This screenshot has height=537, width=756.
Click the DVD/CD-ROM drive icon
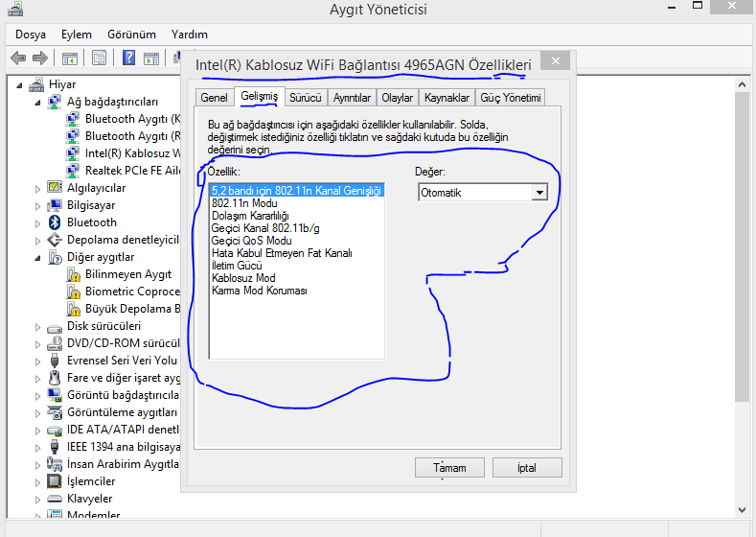click(55, 343)
